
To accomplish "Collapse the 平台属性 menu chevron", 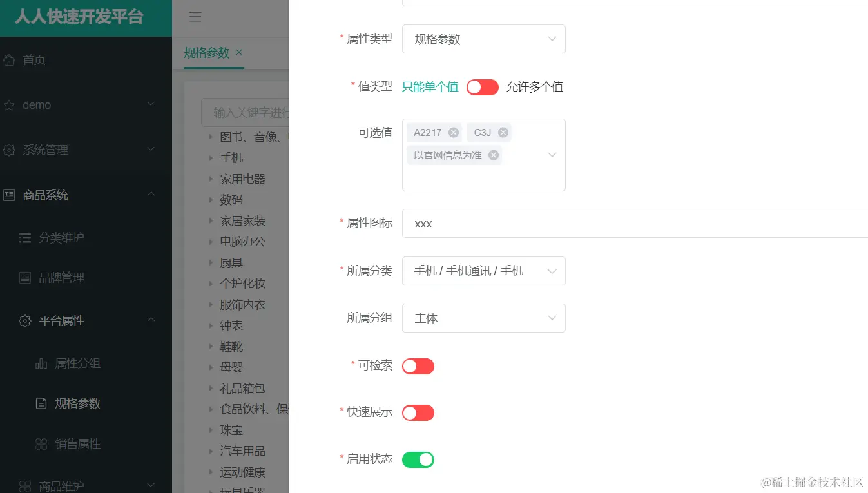I will [x=151, y=320].
